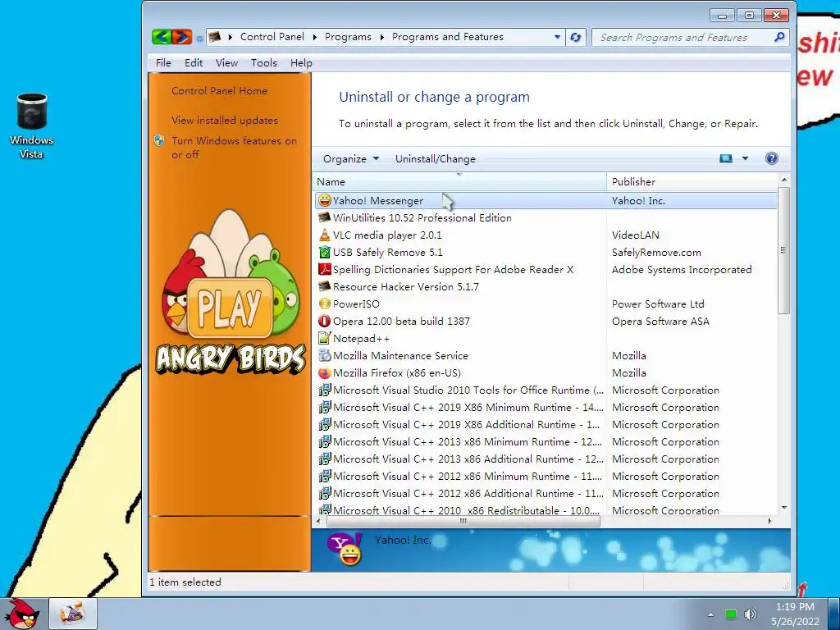Click the large Yahoo! Messenger details-pane icon
Viewport: 840px width, 630px height.
click(345, 550)
